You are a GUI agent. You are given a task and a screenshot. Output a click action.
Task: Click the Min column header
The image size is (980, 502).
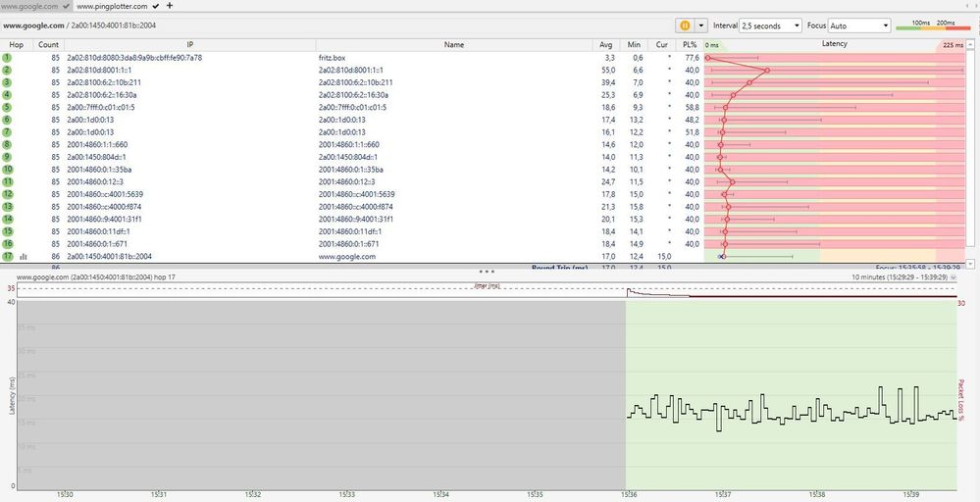coord(634,45)
